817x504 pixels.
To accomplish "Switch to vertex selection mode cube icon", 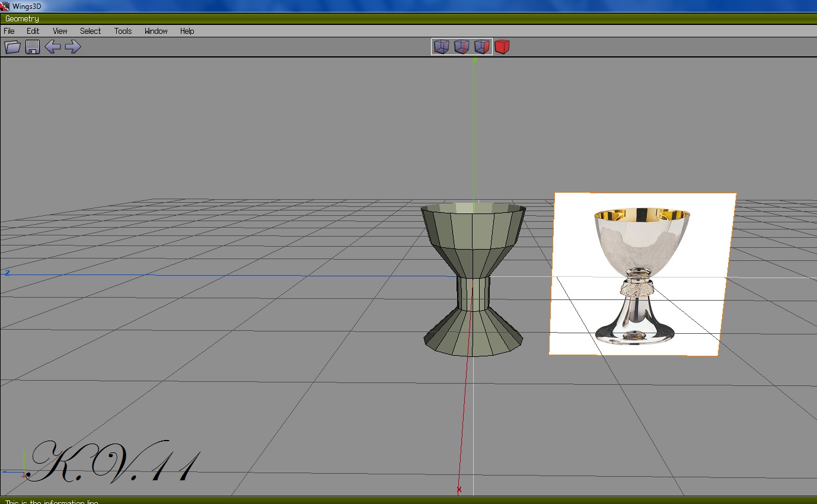I will (441, 47).
